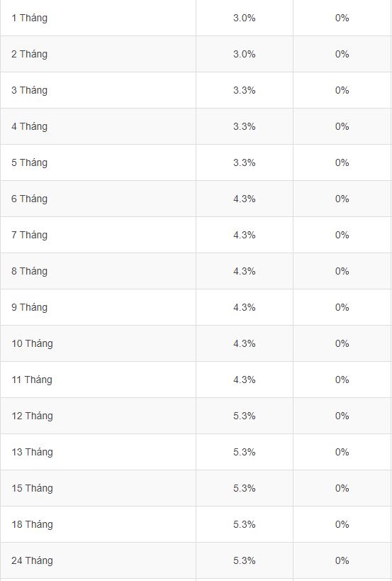This screenshot has height=581, width=392.
Task: Click the 6 Tháng term label
Action: [x=29, y=199]
